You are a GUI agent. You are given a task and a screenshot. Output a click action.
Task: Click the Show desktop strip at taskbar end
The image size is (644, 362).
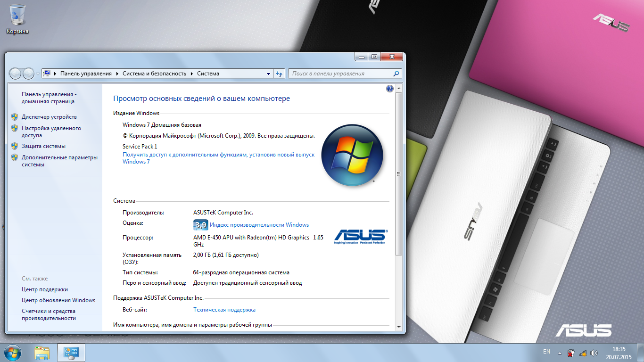coord(640,353)
